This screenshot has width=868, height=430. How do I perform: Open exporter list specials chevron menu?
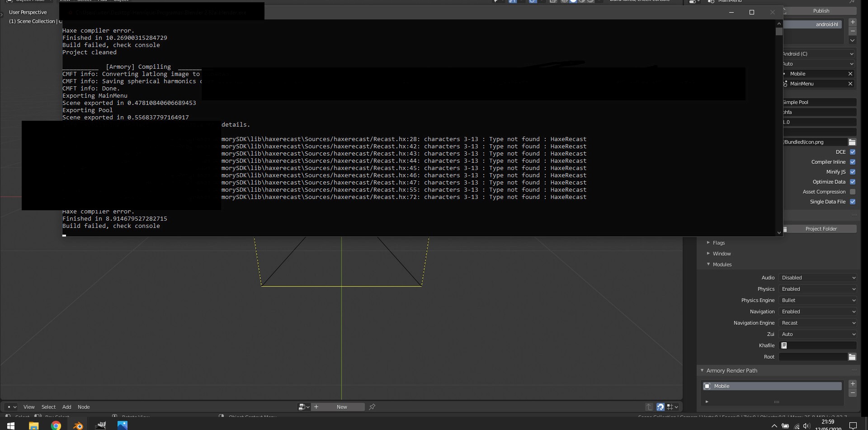pyautogui.click(x=852, y=41)
